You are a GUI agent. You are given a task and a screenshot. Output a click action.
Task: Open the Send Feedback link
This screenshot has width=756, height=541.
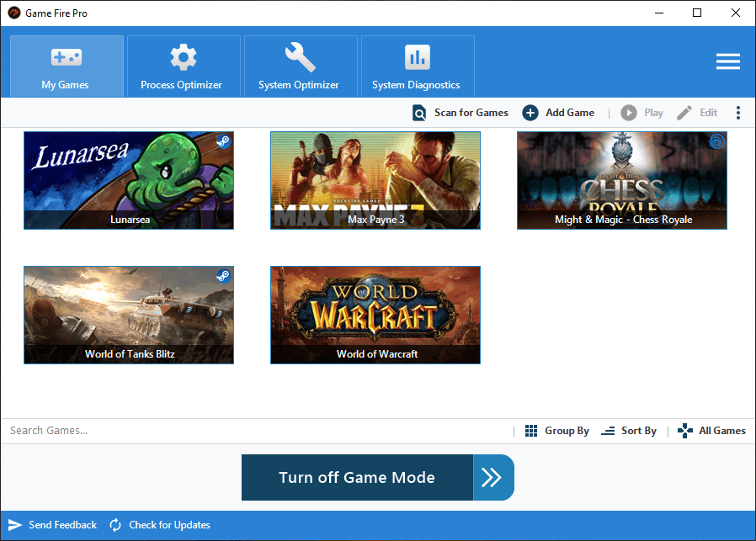[x=62, y=525]
